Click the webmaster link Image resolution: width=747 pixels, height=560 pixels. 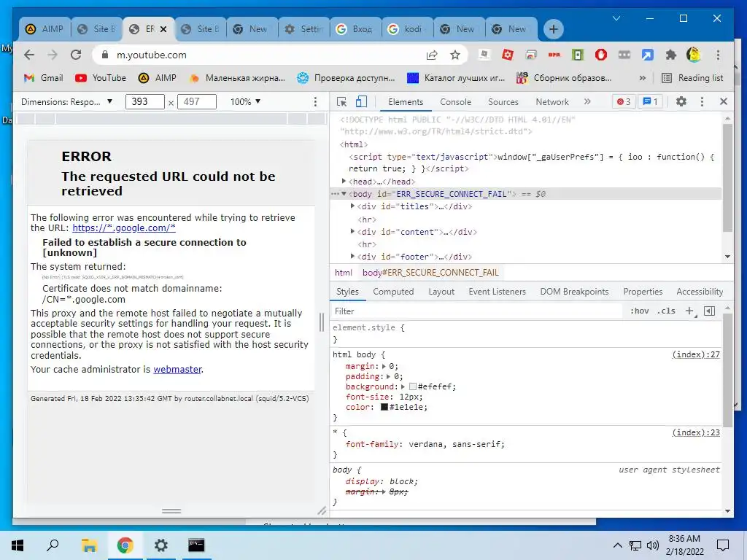[177, 369]
